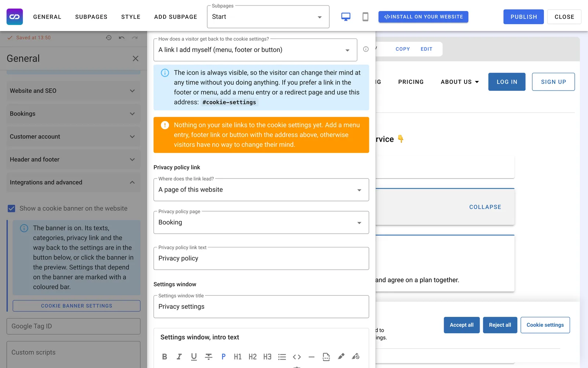
Task: Click the Google Tag ID field
Action: click(x=73, y=326)
